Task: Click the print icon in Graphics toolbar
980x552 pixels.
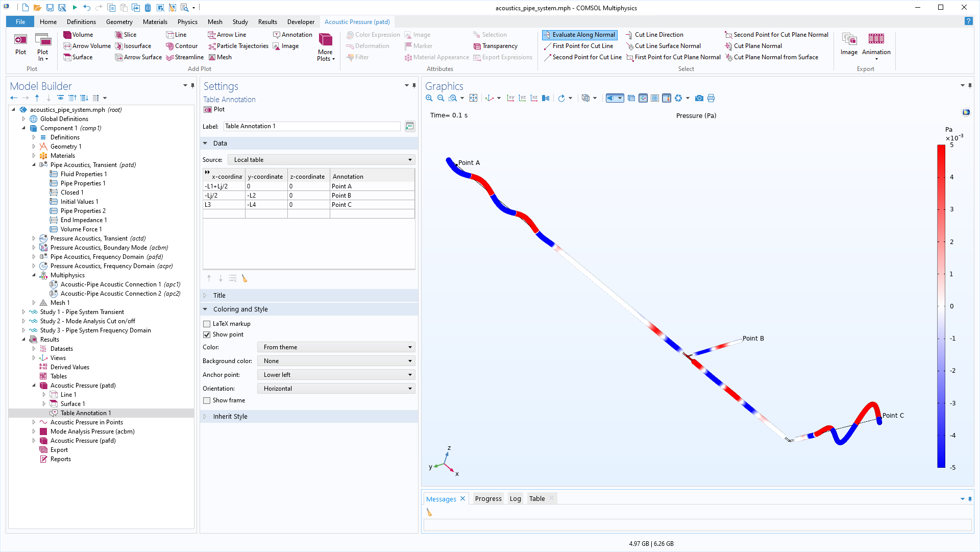Action: (711, 98)
